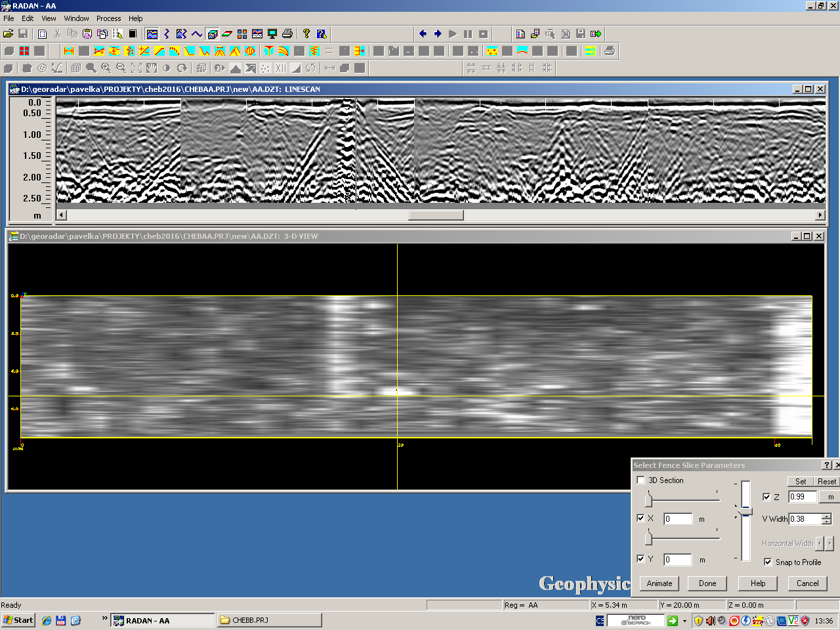Click the Y position slider handle

(648, 538)
